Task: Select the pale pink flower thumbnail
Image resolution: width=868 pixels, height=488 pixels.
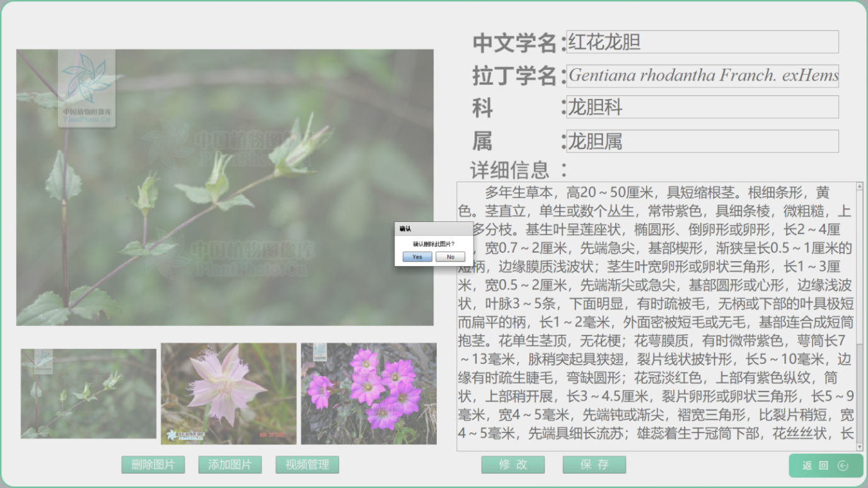Action: coord(228,393)
